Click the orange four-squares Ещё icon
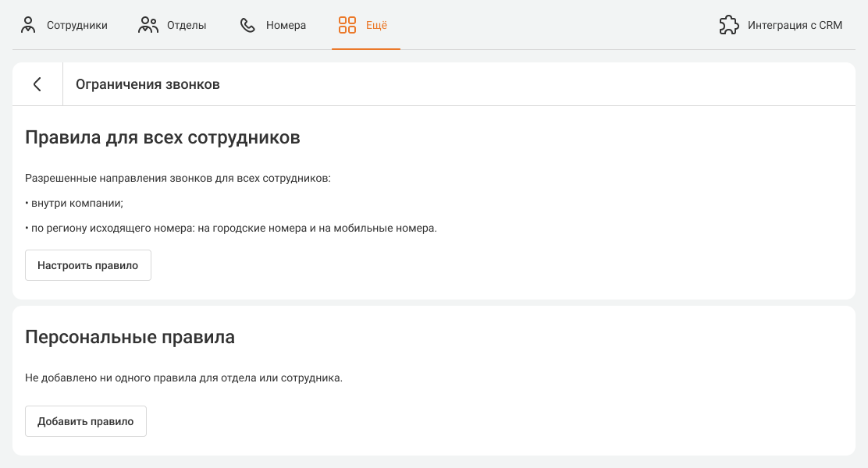 (347, 25)
